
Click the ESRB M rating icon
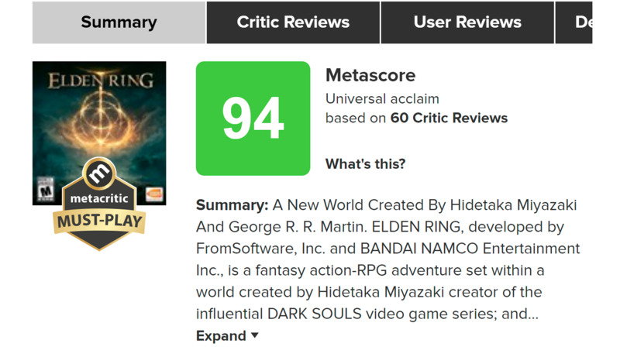(x=46, y=189)
